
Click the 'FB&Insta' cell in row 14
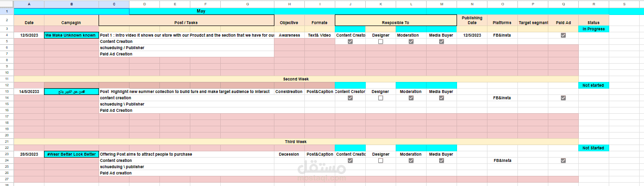tap(502, 98)
